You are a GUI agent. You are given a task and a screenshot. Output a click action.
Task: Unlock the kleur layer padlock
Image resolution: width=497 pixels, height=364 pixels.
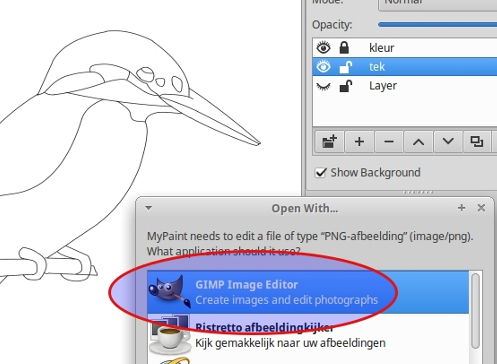(x=344, y=48)
